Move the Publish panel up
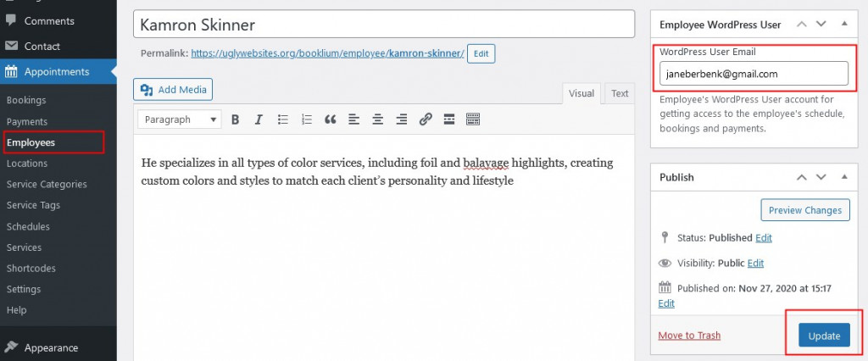Viewport: 868px width, 361px height. tap(801, 177)
